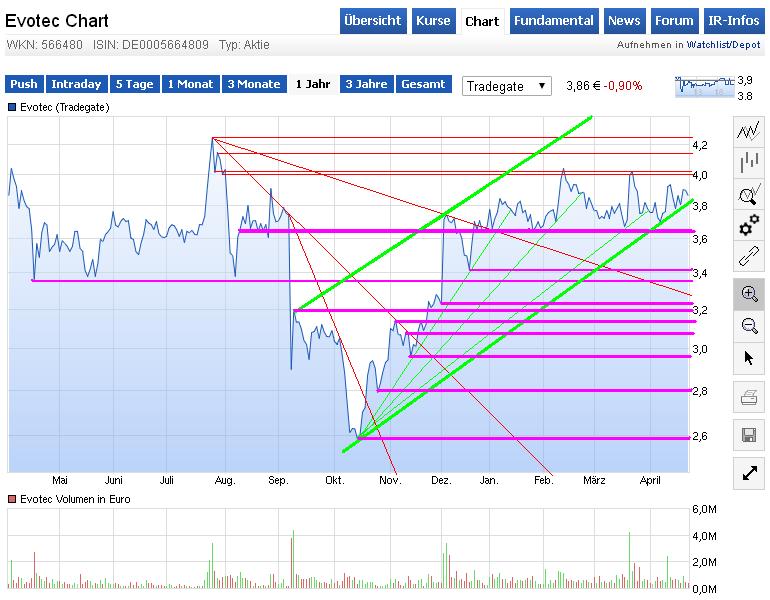Click the 4,2 price axis label
This screenshot has width=770, height=600.
[x=700, y=145]
